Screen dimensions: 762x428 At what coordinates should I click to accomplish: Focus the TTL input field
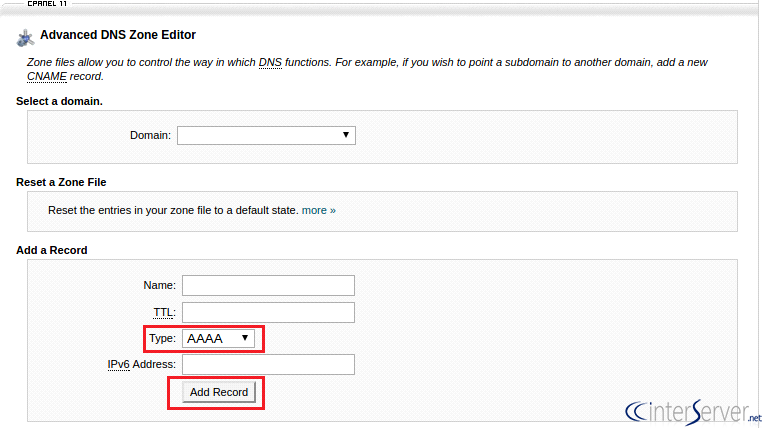[x=268, y=312]
